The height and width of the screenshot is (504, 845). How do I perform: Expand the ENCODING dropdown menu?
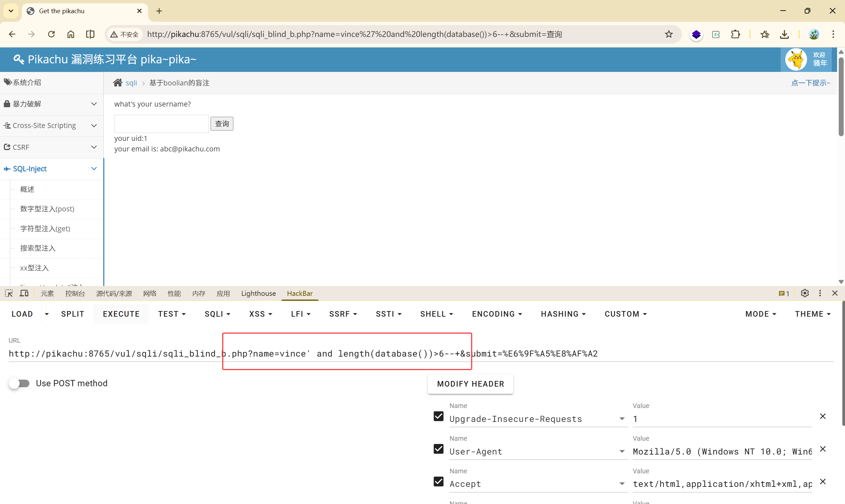pos(497,314)
